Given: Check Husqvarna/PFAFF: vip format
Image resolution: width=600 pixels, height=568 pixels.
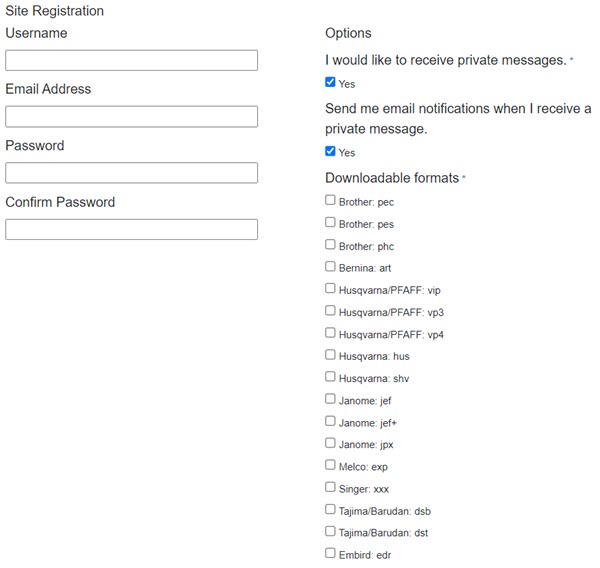Looking at the screenshot, I should coord(331,289).
